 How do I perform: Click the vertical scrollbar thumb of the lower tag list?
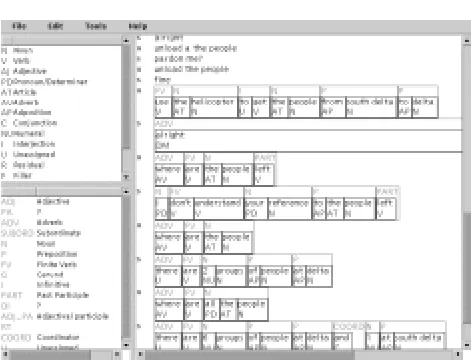point(126,267)
